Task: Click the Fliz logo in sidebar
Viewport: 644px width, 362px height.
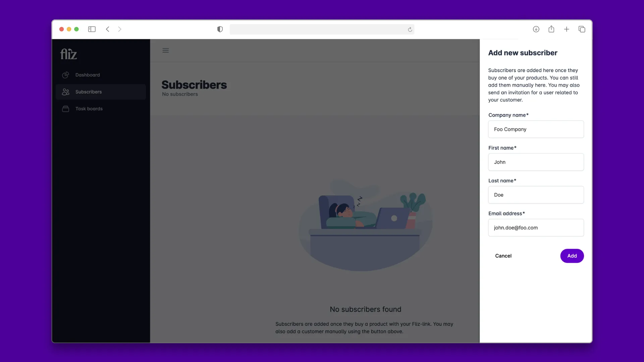Action: (x=68, y=54)
